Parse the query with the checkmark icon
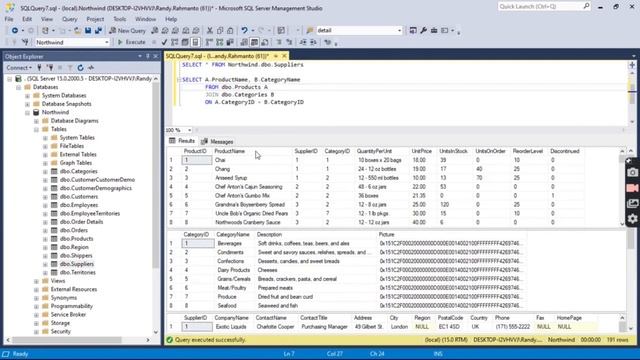Viewport: 640px width, 360px height. coord(164,42)
